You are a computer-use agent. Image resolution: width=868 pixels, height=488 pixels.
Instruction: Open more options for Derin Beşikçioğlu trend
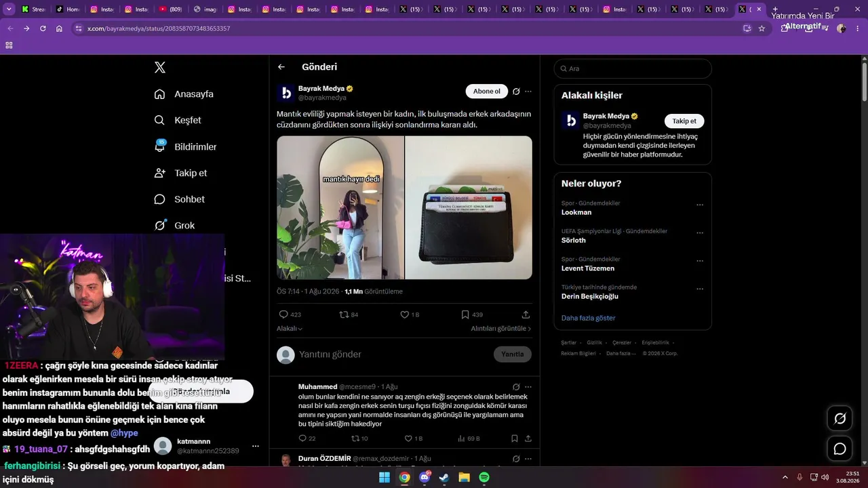coord(700,289)
